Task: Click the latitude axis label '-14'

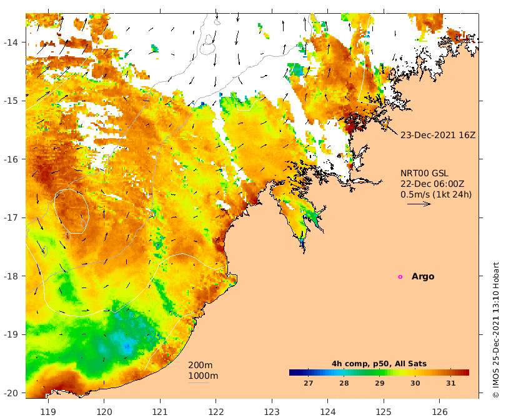Action: click(11, 42)
